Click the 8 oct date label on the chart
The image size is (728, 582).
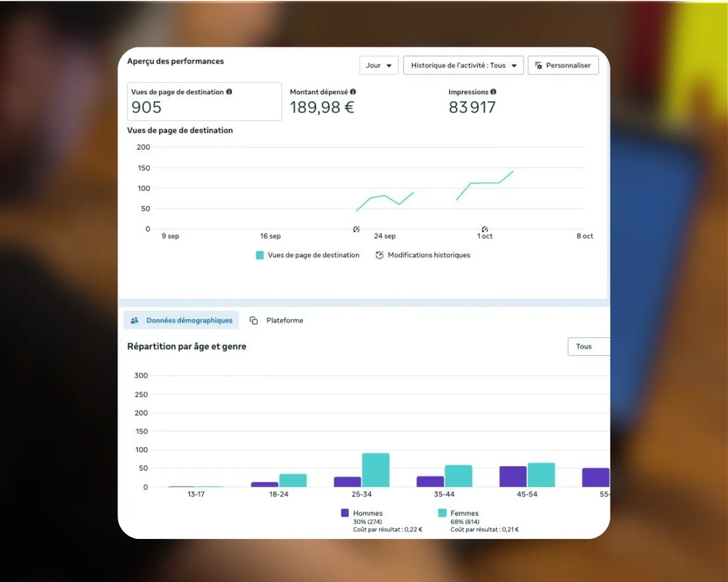585,236
